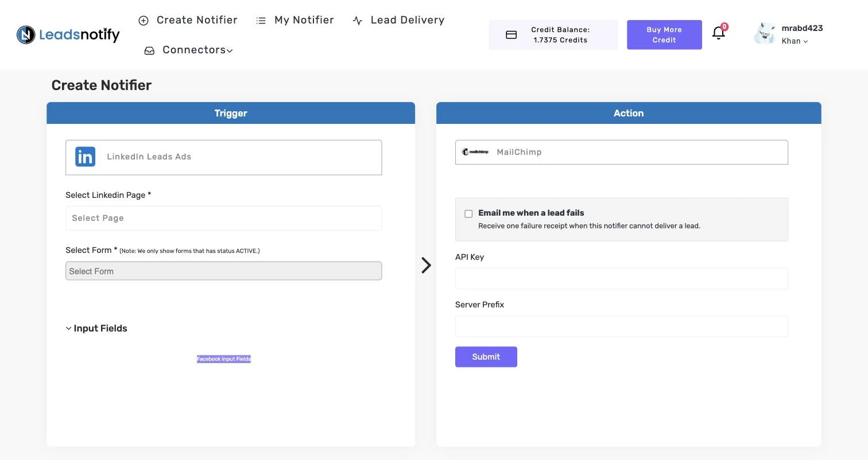Screen dimensions: 868x460
Task: Click the Credit Balance 1.7375 Credits text
Action: tap(560, 35)
